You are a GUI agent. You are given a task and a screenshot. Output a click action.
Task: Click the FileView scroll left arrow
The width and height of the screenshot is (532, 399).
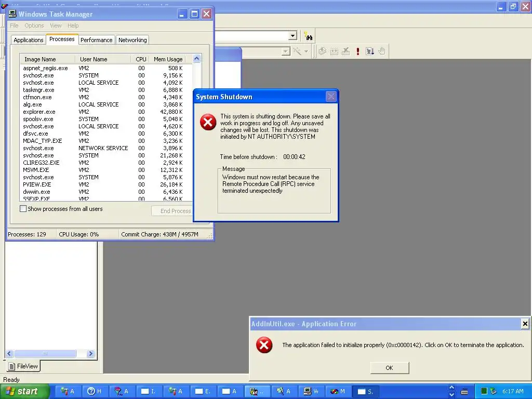9,353
